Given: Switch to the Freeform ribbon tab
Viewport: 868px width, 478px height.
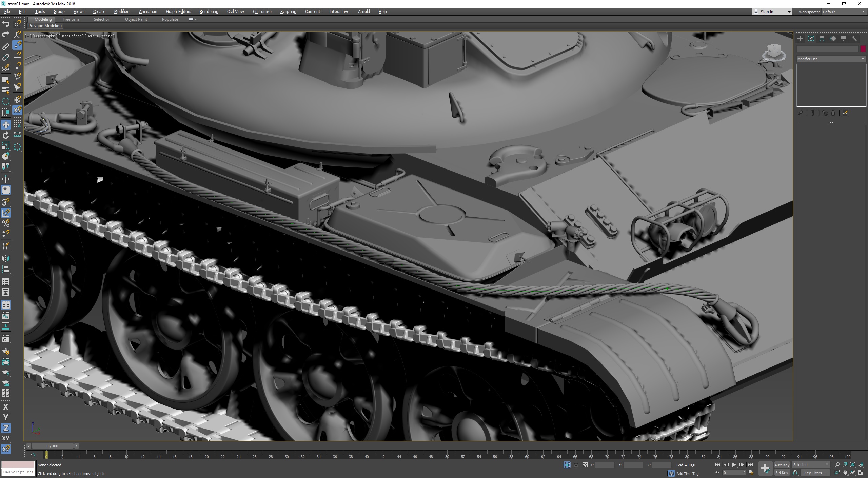Looking at the screenshot, I should tap(71, 19).
